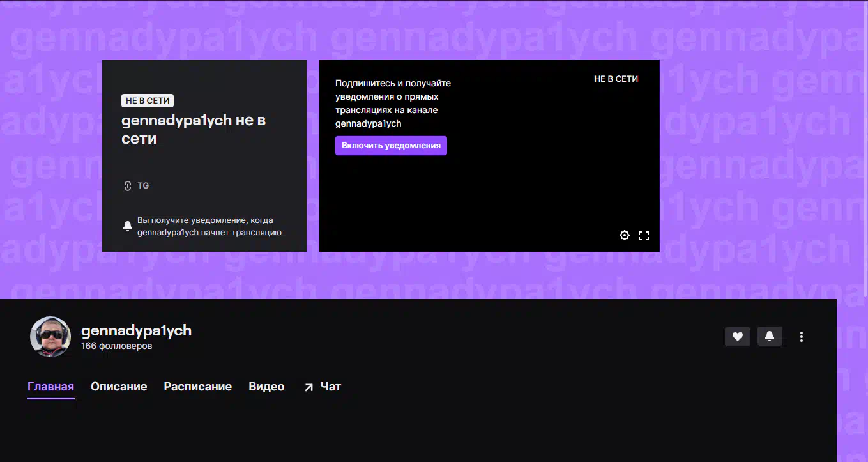Click 'Вы получите уведомление' message text
868x462 pixels.
coord(209,226)
